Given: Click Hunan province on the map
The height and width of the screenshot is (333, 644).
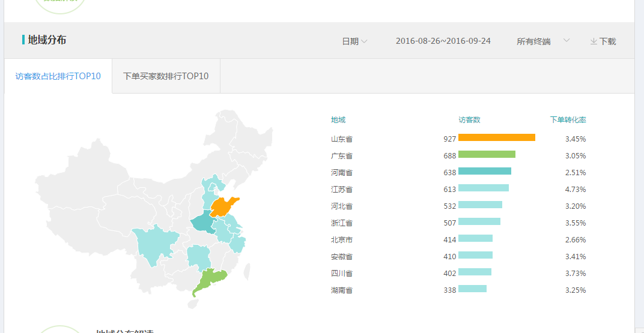Looking at the screenshot, I should pos(199,257).
